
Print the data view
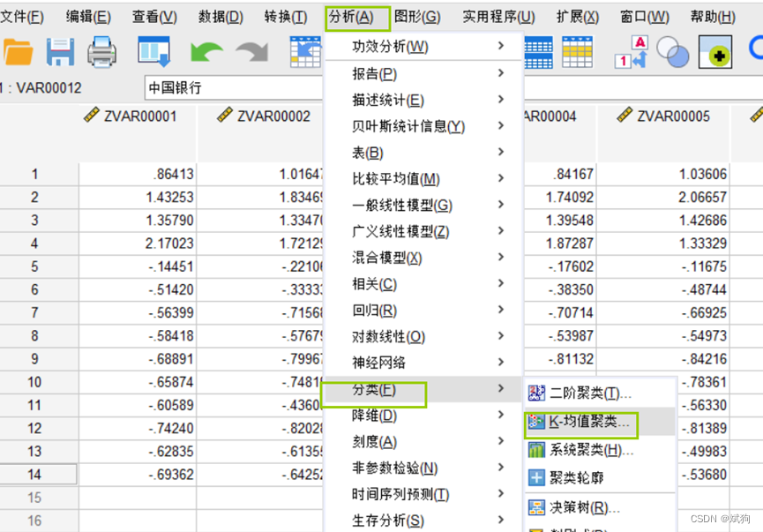[101, 53]
